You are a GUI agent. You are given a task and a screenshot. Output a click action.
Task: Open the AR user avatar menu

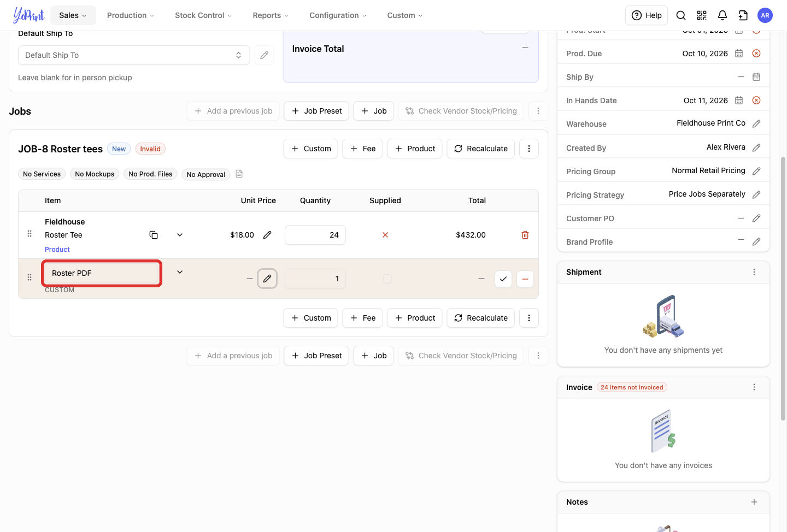[765, 15]
